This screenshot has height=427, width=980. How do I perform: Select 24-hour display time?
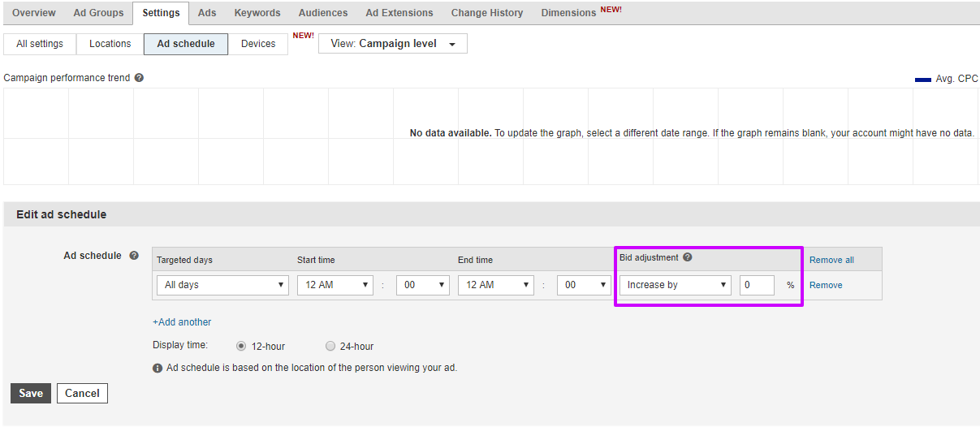(x=330, y=346)
